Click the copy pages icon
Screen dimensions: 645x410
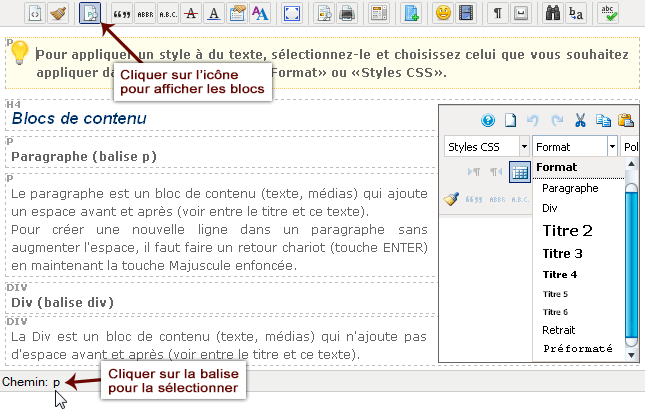click(x=603, y=120)
